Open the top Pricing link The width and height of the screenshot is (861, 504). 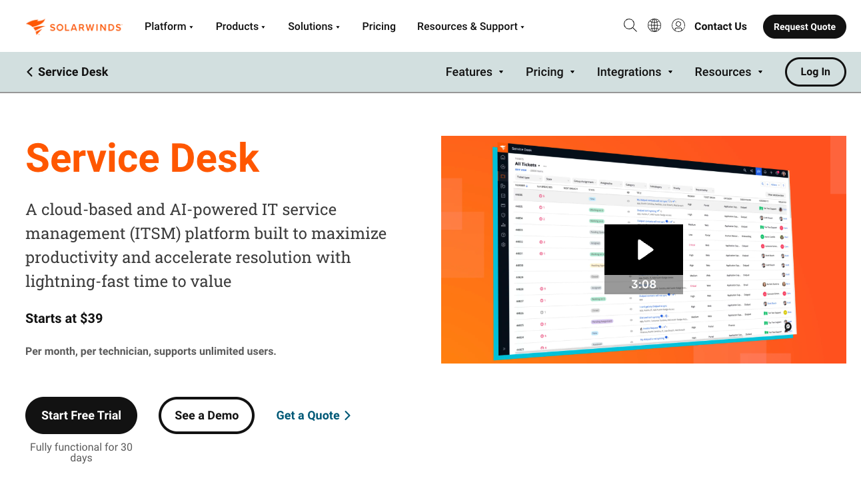pyautogui.click(x=379, y=27)
